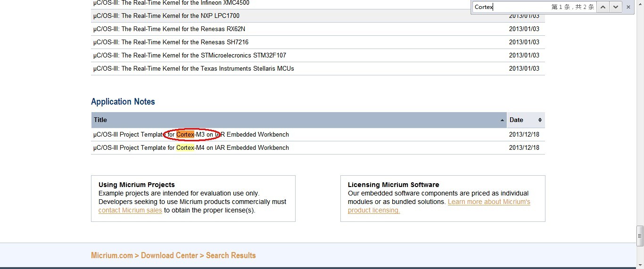Click the 2013/12/18 date in Cortex-M3 row

pyautogui.click(x=524, y=134)
